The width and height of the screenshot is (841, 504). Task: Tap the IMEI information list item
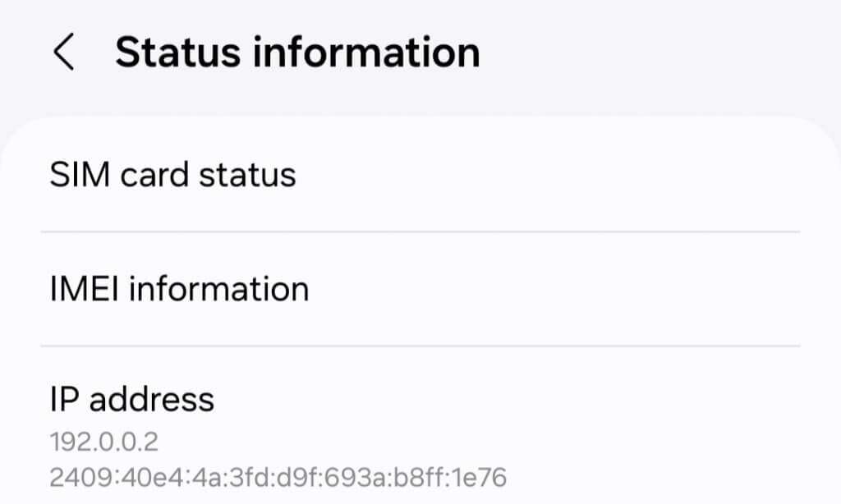(180, 288)
